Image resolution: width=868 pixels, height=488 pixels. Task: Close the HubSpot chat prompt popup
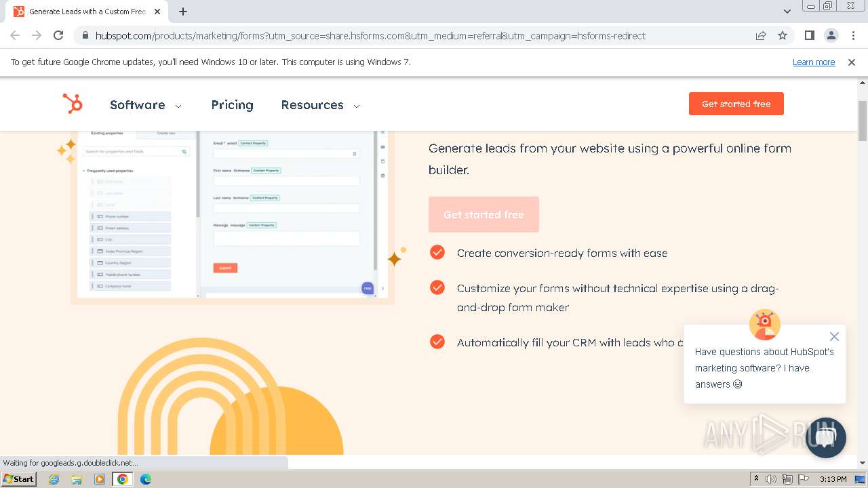[x=834, y=336]
